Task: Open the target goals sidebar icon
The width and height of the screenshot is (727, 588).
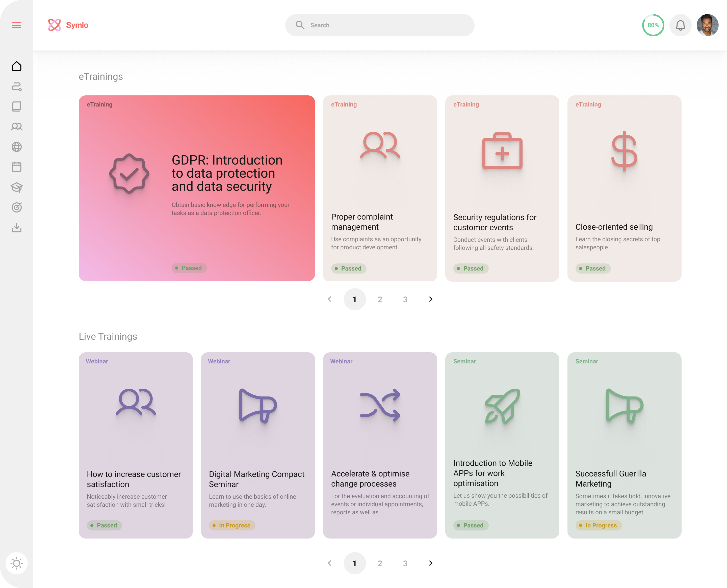Action: point(17,207)
